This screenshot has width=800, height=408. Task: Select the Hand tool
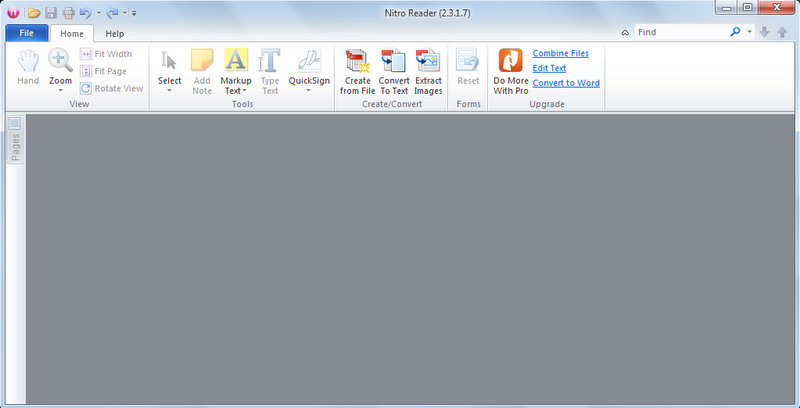pos(28,68)
